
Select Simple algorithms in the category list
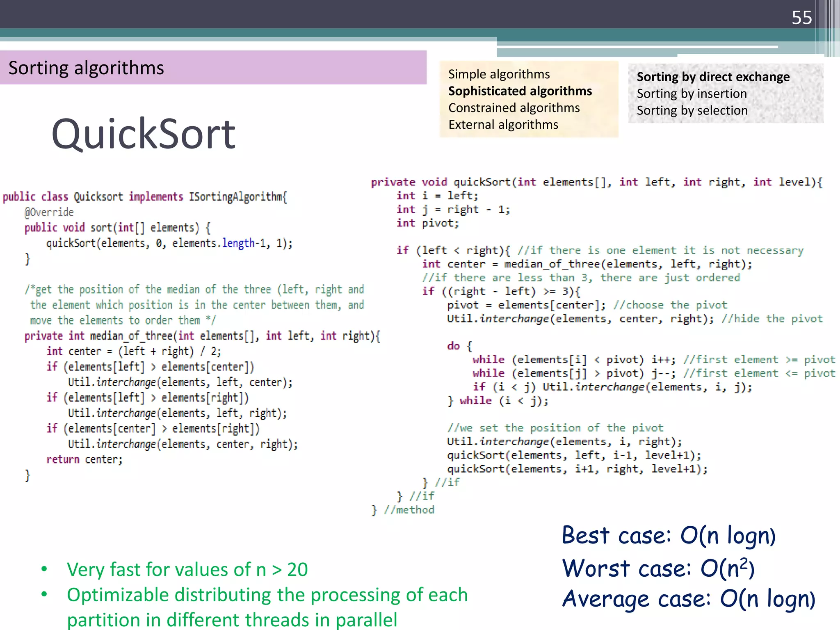click(x=499, y=74)
